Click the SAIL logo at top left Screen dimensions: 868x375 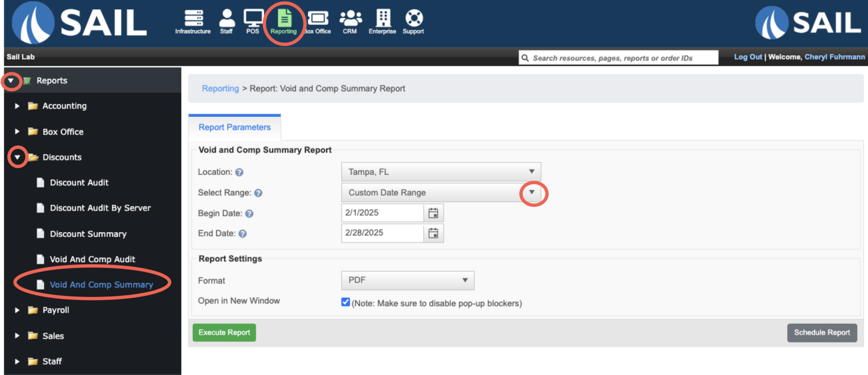tap(79, 23)
